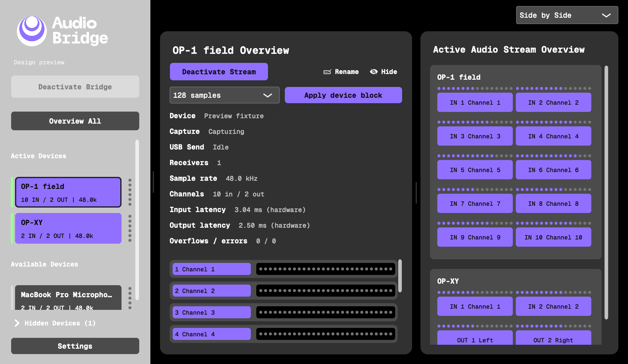Toggle IN 6 Channel 6 stream button

pyautogui.click(x=553, y=170)
